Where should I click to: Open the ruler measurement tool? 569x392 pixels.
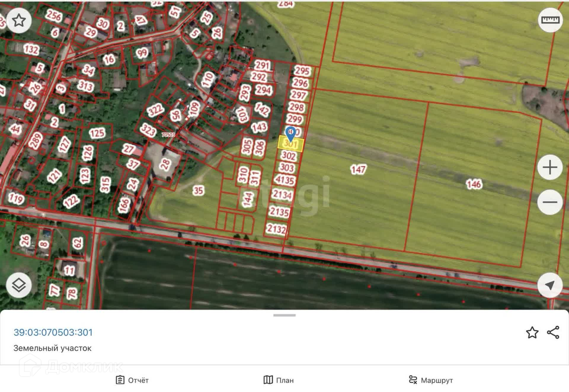pos(550,20)
